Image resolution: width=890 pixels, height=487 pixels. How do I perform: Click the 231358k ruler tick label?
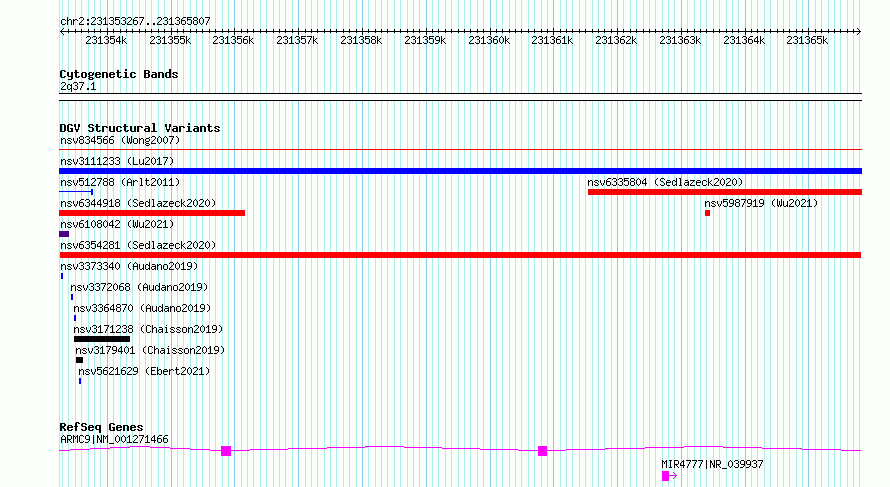tap(361, 41)
